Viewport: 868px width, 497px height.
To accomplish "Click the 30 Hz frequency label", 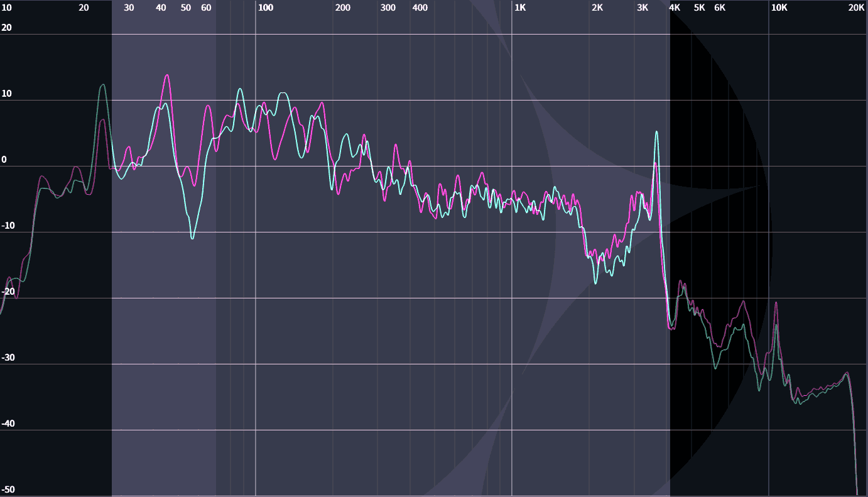I will point(129,8).
